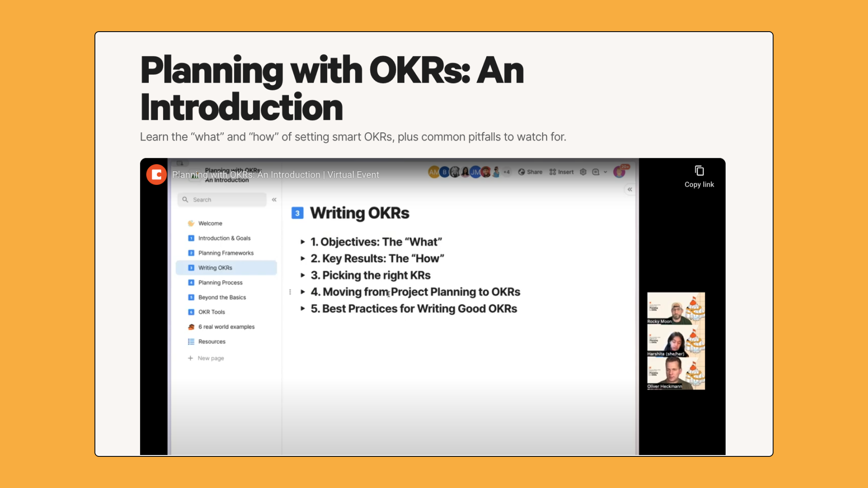868x488 pixels.
Task: Click the video title link at top
Action: point(275,175)
